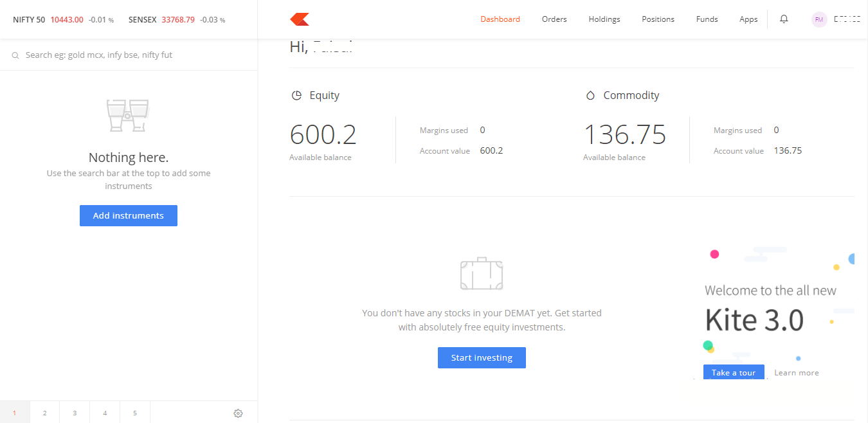868x423 pixels.
Task: Click the Commodity droplet icon
Action: point(590,95)
